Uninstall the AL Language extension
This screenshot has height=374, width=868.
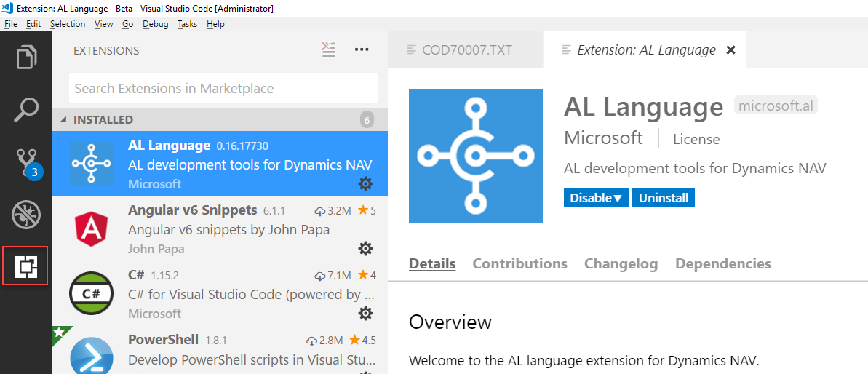click(663, 197)
